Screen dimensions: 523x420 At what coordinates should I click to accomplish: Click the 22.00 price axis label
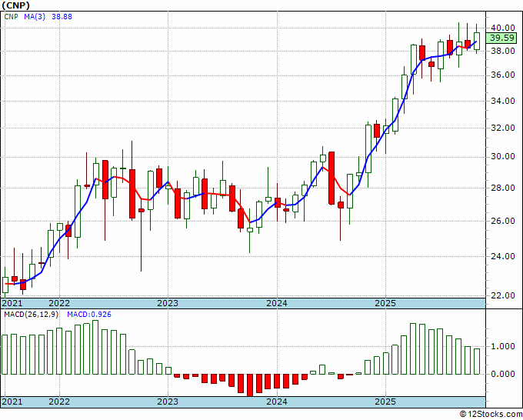pos(503,295)
